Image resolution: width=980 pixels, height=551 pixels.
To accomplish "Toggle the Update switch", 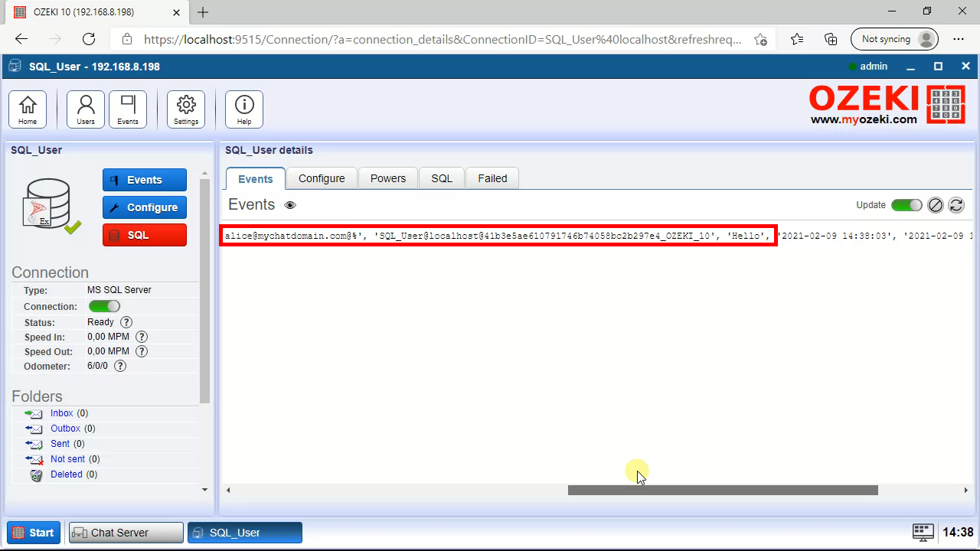I will 906,205.
